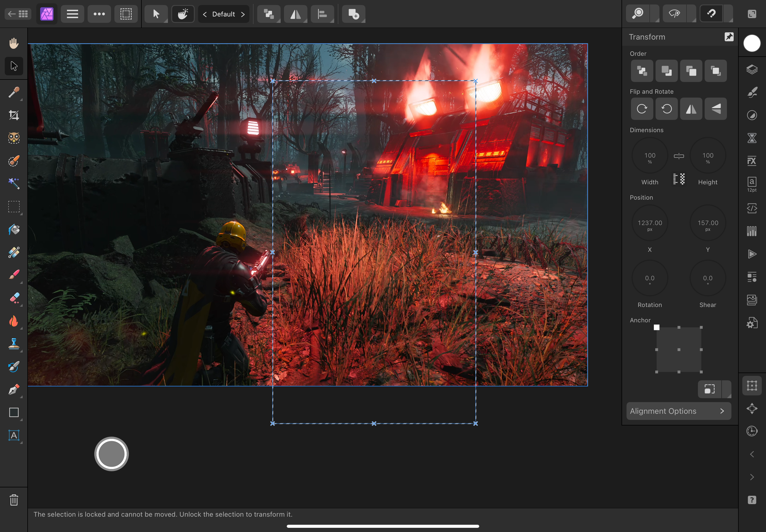
Task: Toggle the transform objects separately option
Action: coord(679,179)
